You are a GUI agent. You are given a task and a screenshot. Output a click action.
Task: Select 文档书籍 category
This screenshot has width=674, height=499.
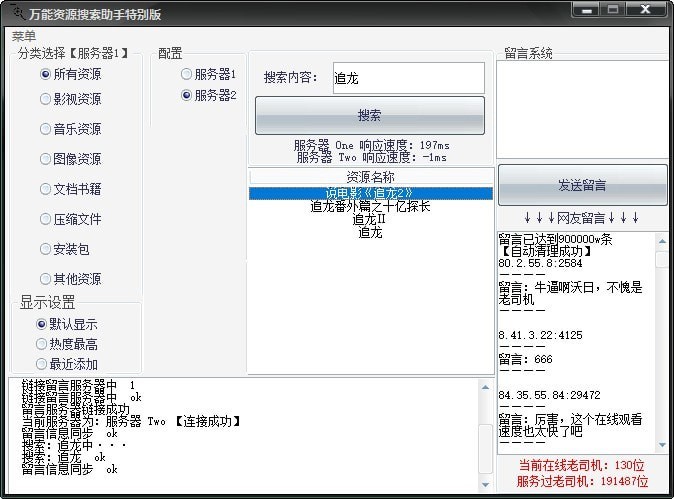[x=71, y=189]
